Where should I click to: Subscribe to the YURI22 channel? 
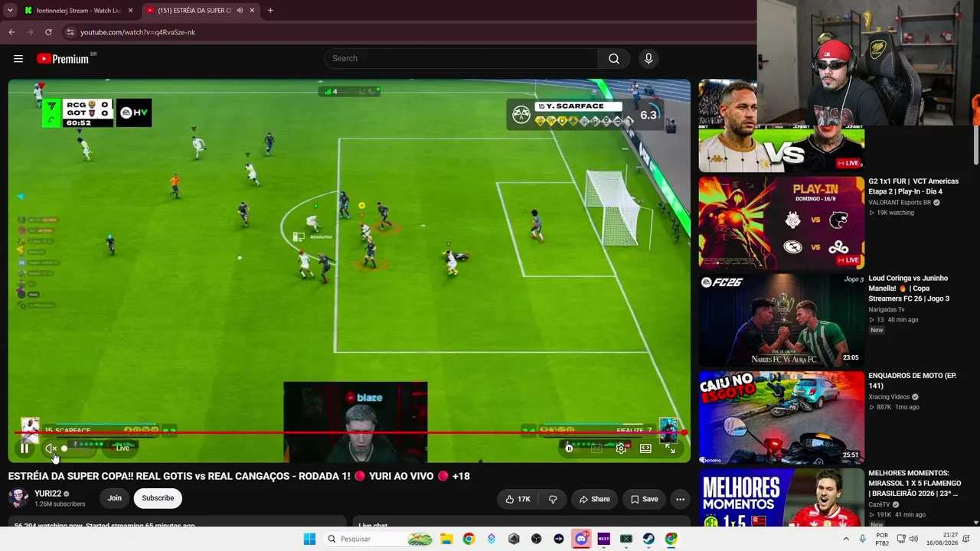158,498
